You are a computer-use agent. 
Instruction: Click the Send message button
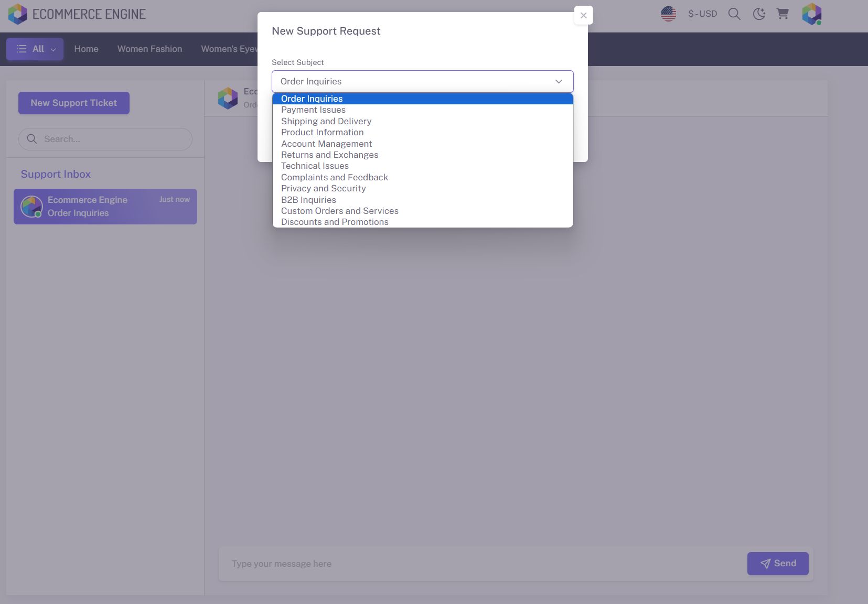(778, 564)
